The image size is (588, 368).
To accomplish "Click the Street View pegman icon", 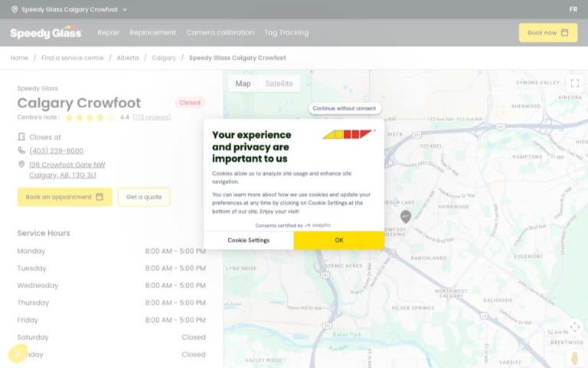I will (x=575, y=358).
